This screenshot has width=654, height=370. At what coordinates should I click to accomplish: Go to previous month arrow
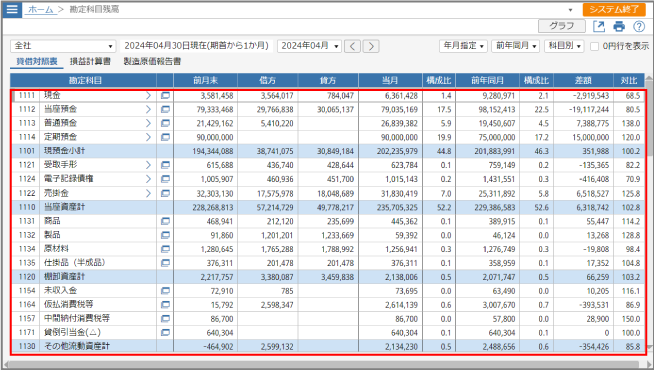coord(353,46)
